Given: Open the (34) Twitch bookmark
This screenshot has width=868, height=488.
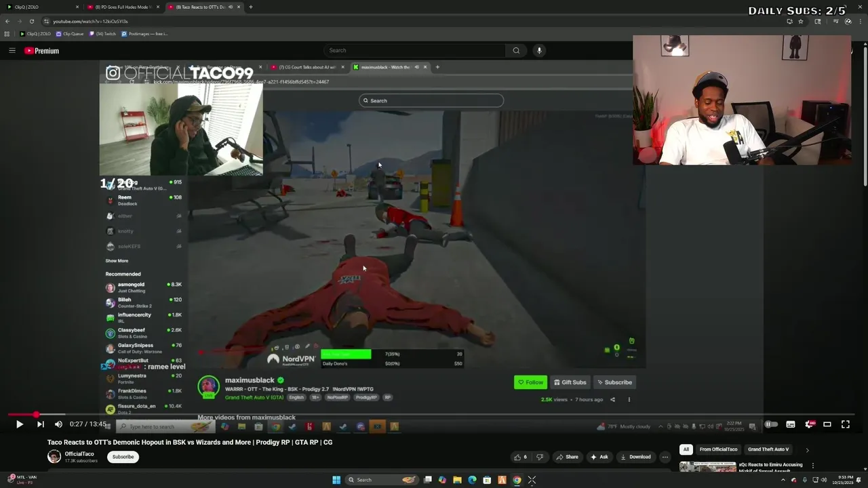Looking at the screenshot, I should (102, 33).
